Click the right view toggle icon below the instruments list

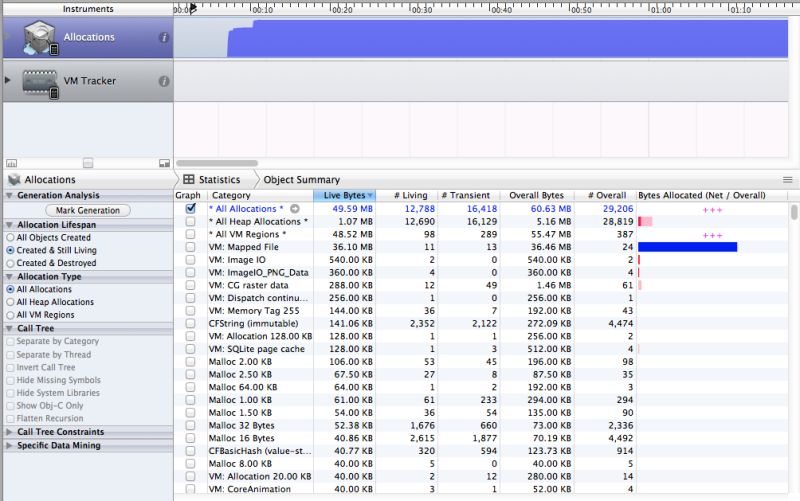[164, 163]
